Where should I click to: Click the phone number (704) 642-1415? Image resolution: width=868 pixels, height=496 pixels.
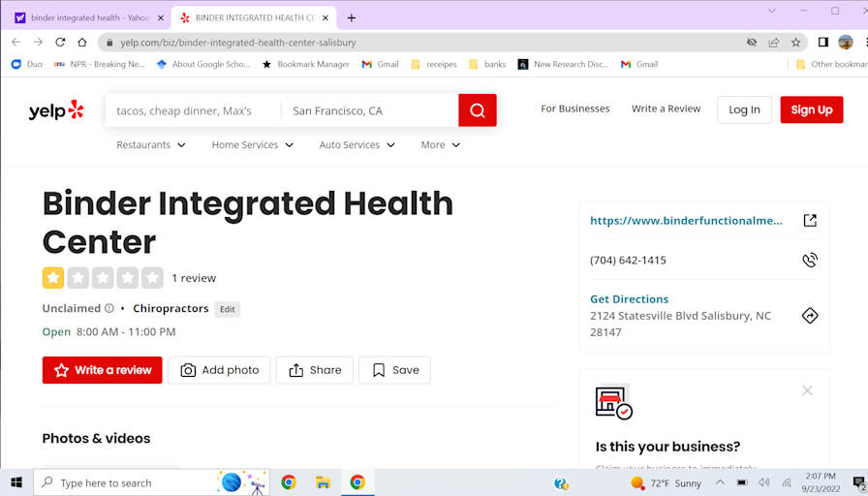coord(628,261)
